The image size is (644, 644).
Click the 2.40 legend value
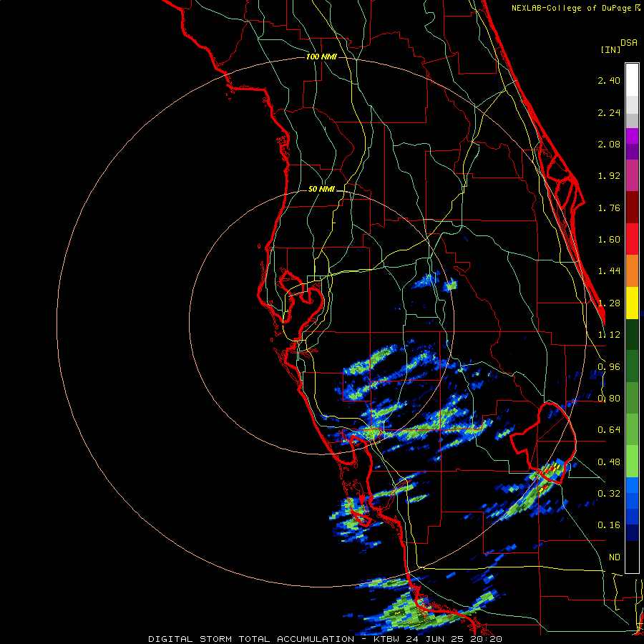(609, 80)
